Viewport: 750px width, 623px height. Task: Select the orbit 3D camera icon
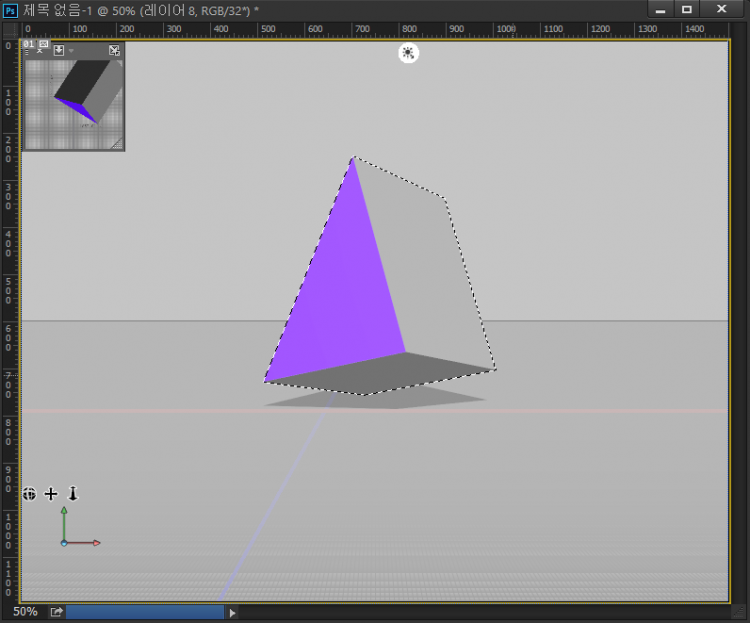[30, 493]
